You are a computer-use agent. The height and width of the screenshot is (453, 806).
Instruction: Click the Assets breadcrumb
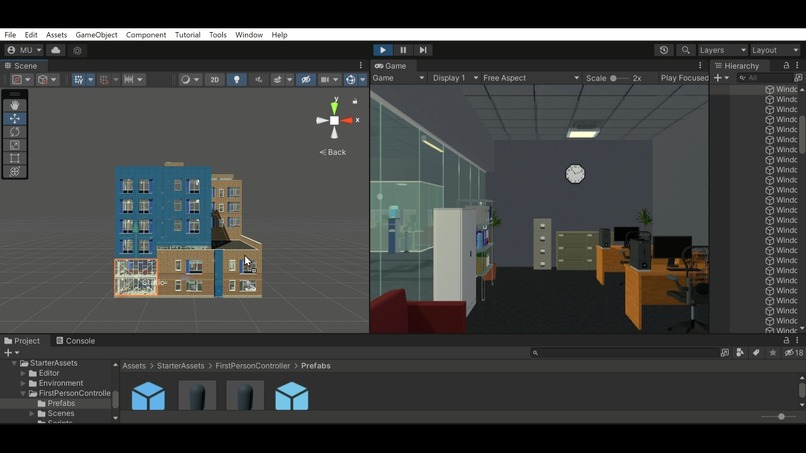134,366
